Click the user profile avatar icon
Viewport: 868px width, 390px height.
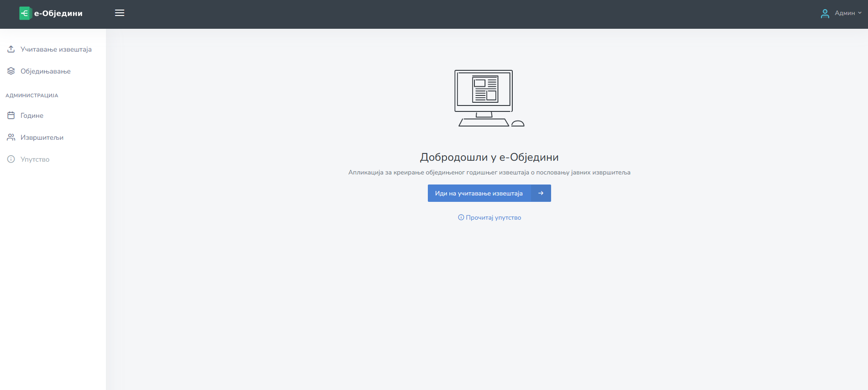(825, 14)
